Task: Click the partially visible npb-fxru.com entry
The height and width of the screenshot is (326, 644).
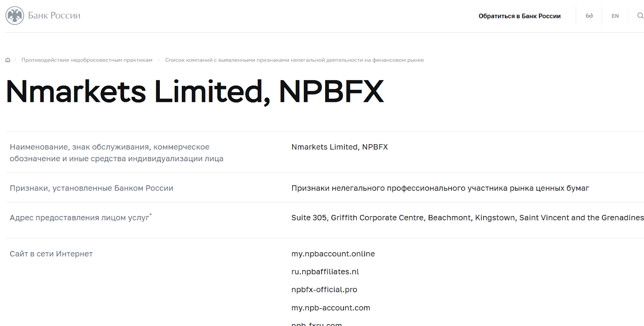Action: coord(316,324)
